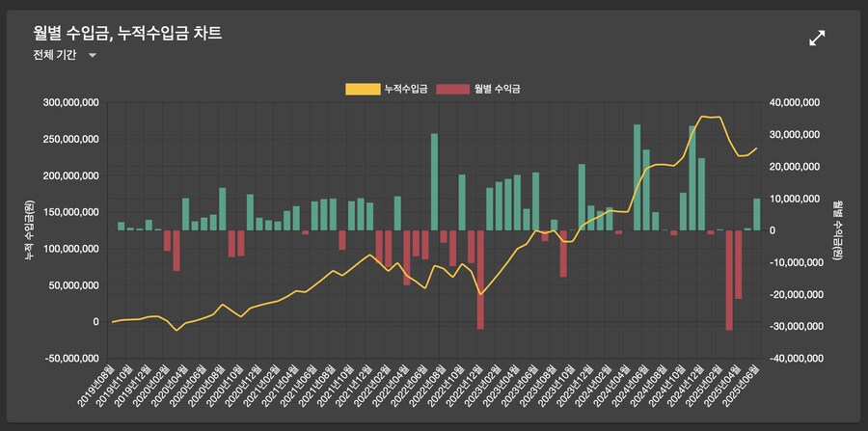Click the yellow line's peak near 2025년01월
This screenshot has height=431, width=868.
[x=703, y=116]
